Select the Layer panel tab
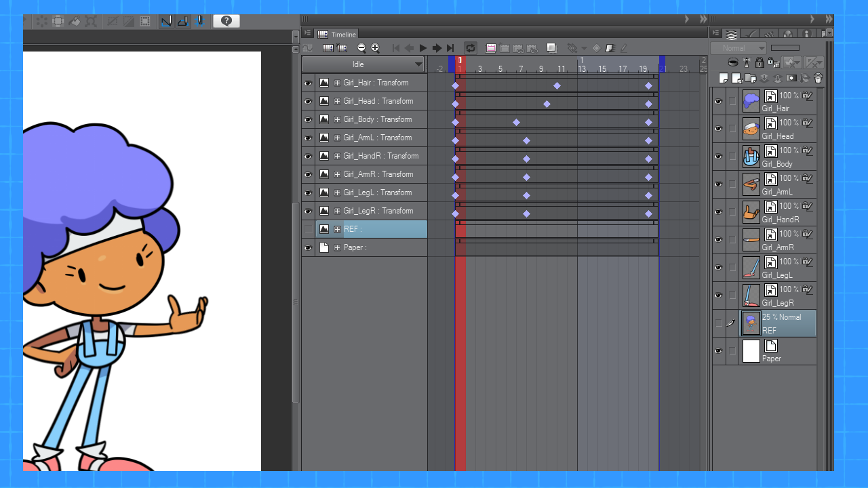This screenshot has width=868, height=488. coord(731,34)
